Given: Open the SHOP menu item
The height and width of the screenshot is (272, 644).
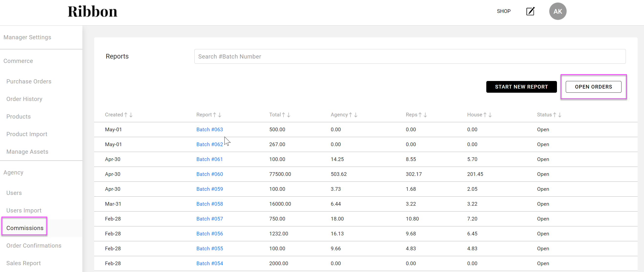Looking at the screenshot, I should tap(503, 11).
